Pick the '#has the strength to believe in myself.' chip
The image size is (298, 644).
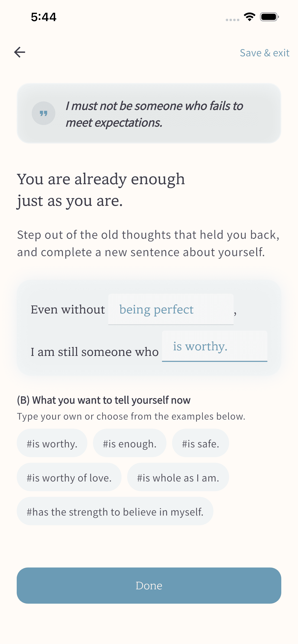tap(115, 512)
